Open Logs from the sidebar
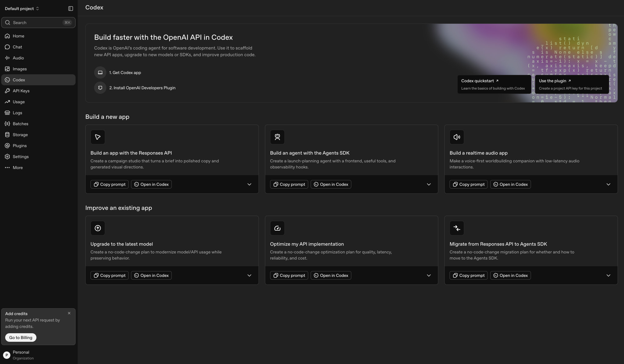624x364 pixels. tap(38, 113)
